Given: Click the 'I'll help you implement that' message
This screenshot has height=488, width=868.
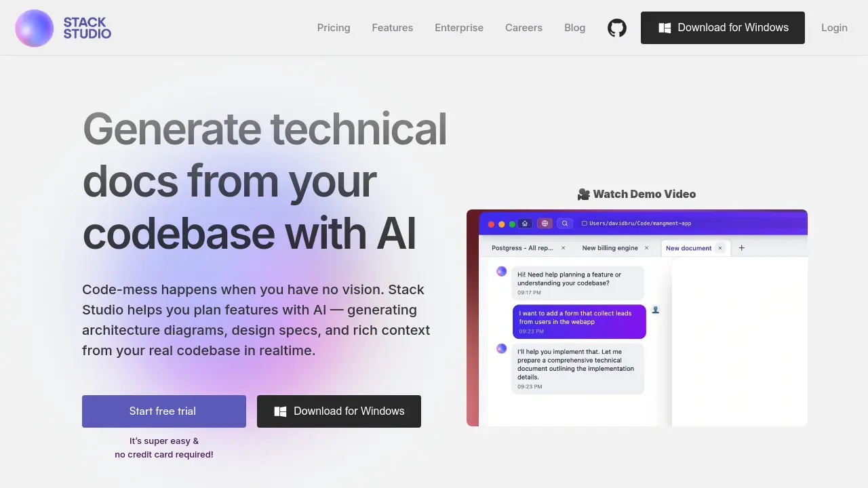Looking at the screenshot, I should 578,369.
